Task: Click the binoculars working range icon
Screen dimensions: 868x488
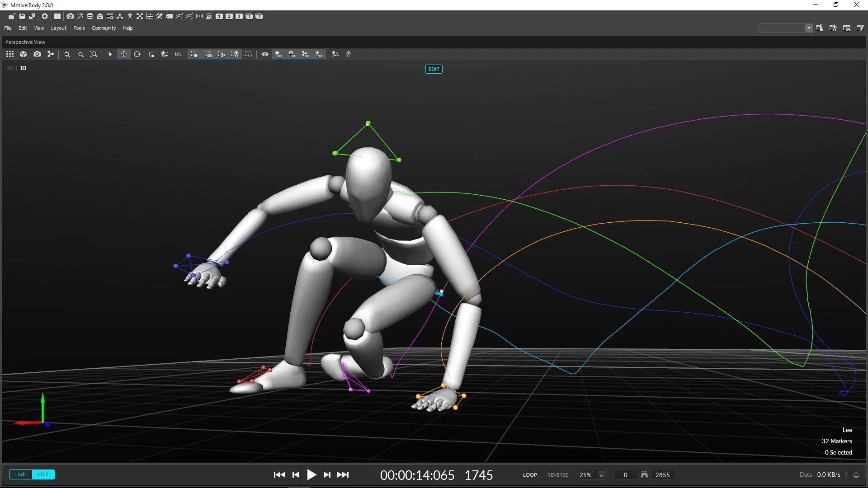Action: pyautogui.click(x=644, y=475)
